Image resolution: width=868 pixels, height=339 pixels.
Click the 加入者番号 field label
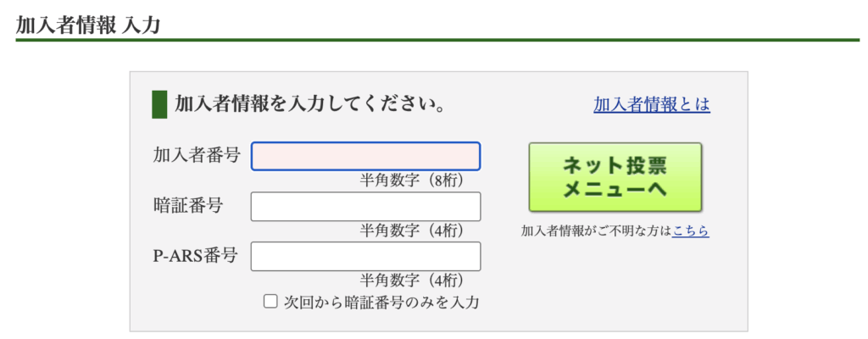coord(197,155)
